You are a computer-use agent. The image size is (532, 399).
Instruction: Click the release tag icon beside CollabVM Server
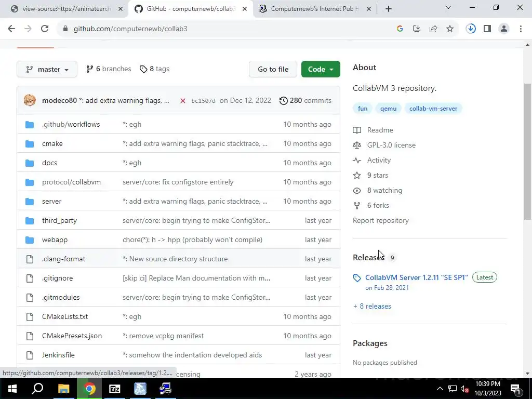click(357, 278)
